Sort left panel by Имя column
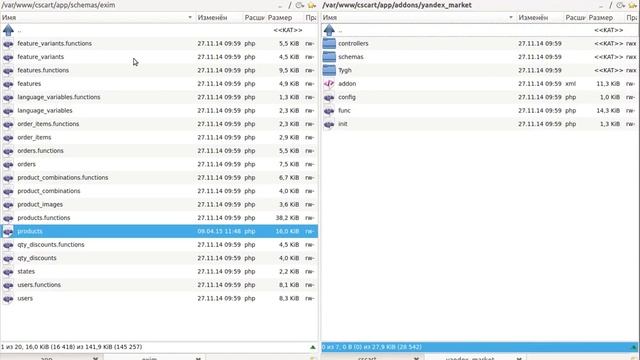640x360 pixels. click(97, 18)
